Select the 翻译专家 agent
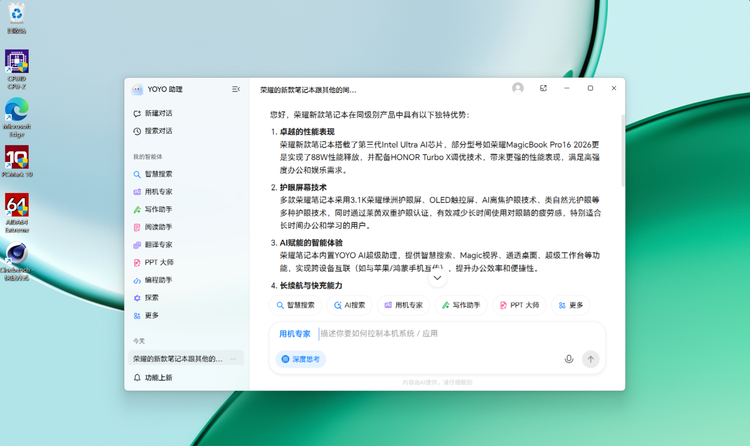This screenshot has width=750, height=446. pos(153,245)
